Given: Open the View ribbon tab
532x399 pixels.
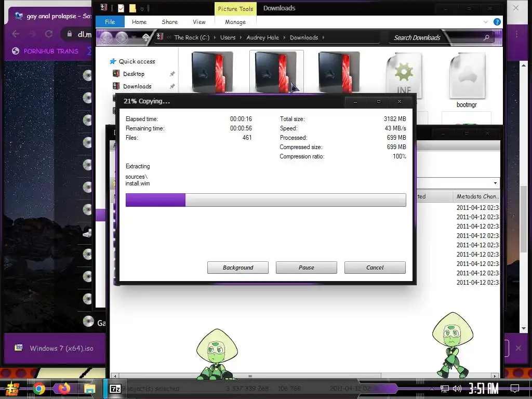Looking at the screenshot, I should (x=199, y=22).
